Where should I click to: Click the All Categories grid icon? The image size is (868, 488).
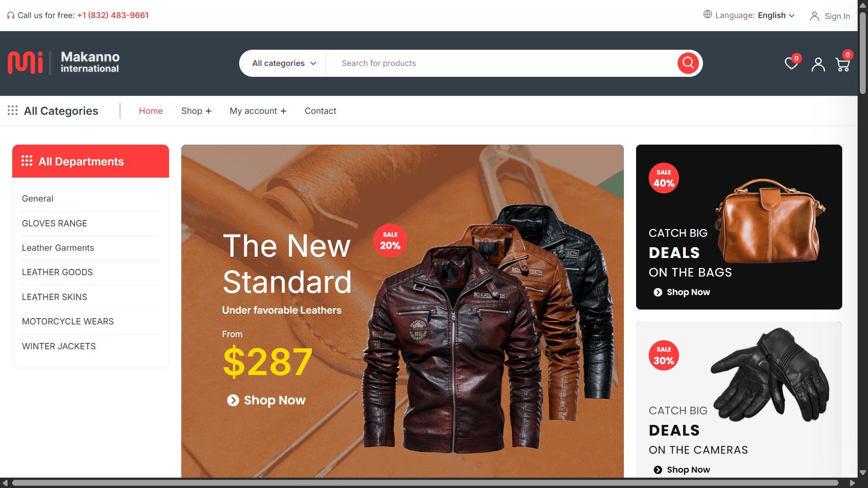(13, 111)
